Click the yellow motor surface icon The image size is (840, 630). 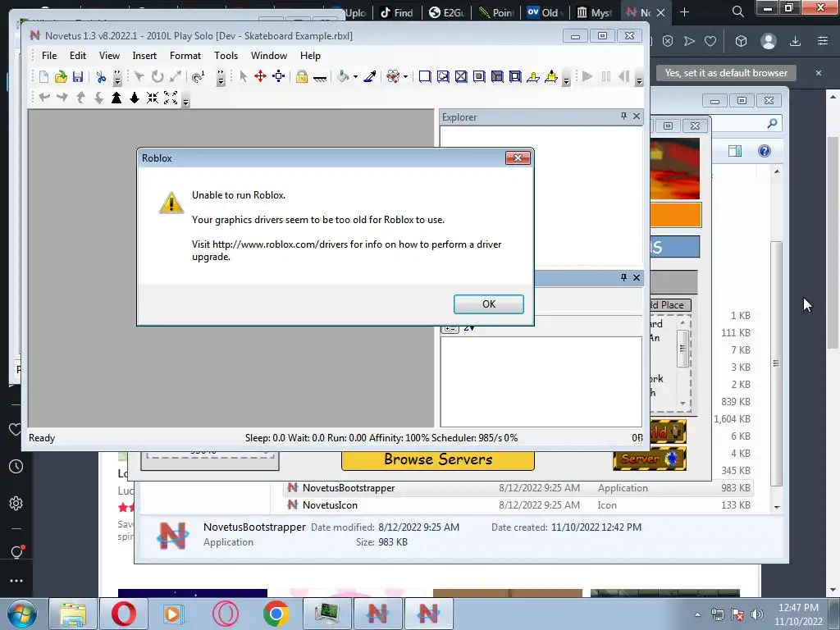[x=551, y=76]
